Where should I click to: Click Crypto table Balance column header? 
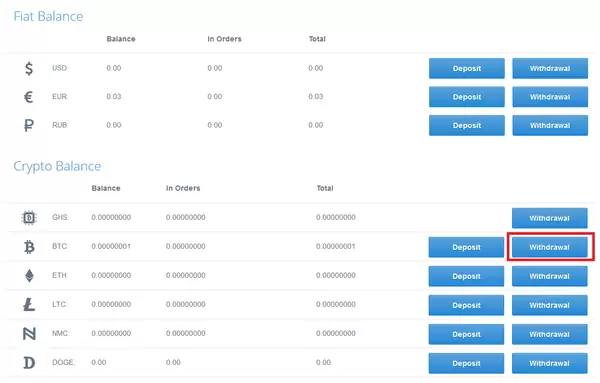pos(106,188)
